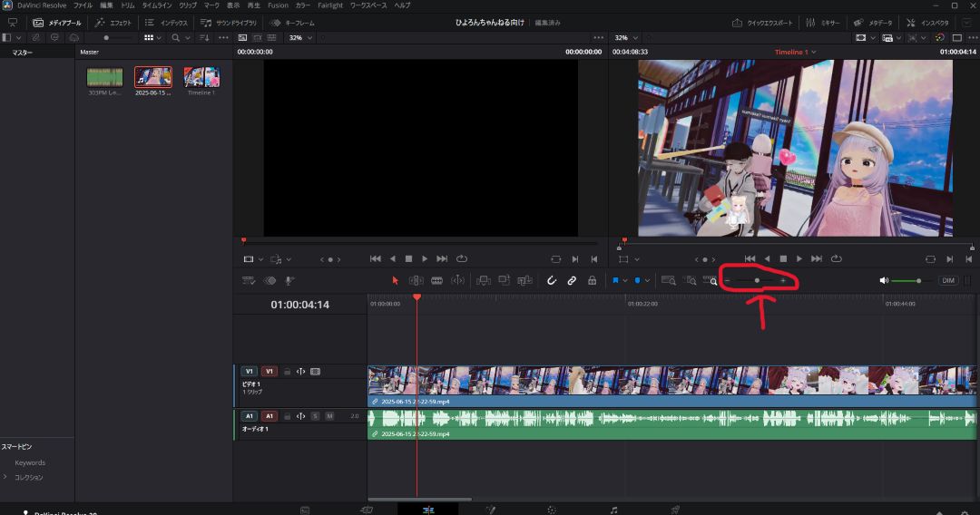This screenshot has width=980, height=515.
Task: Click the Position Lock padlock icon
Action: click(x=592, y=281)
